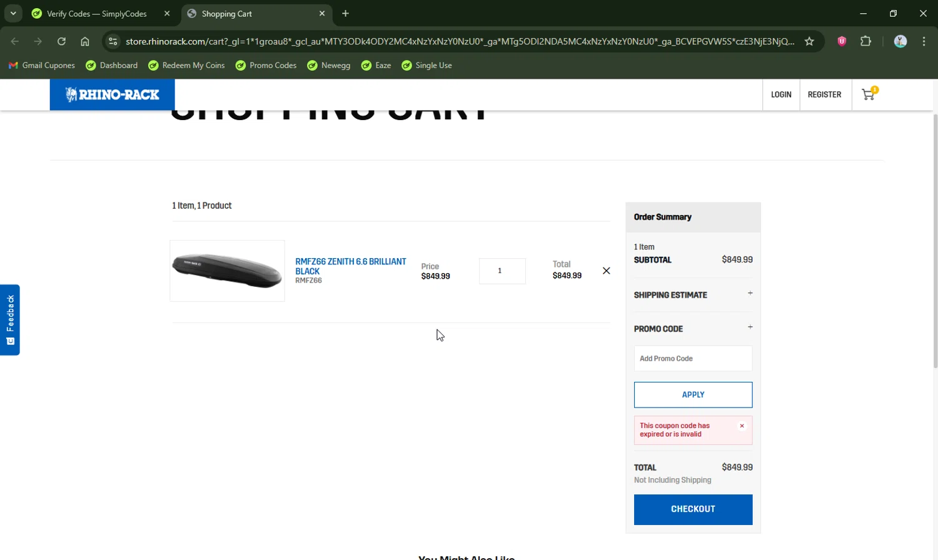This screenshot has width=938, height=560.
Task: Open the Eaze bookmark
Action: [x=376, y=65]
